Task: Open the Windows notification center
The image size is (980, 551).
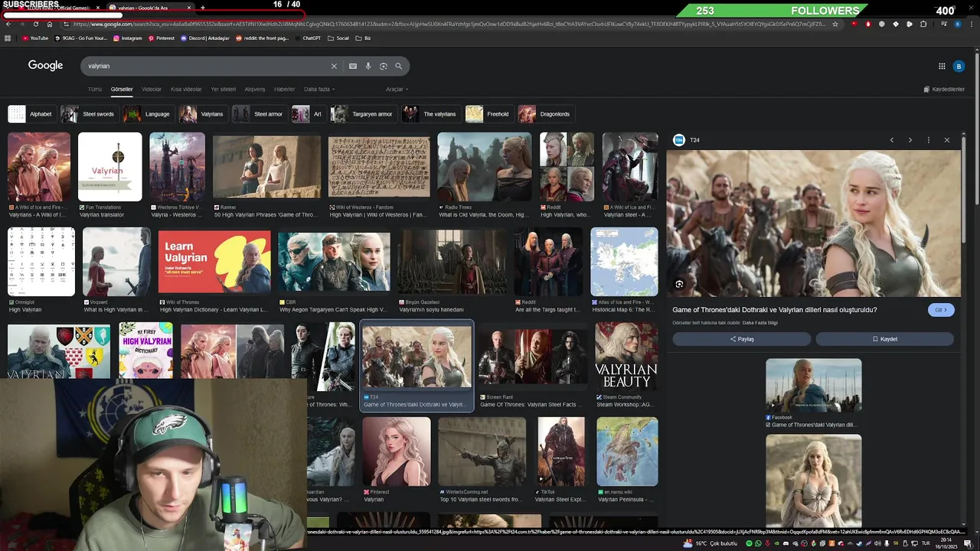Action: pyautogui.click(x=968, y=543)
